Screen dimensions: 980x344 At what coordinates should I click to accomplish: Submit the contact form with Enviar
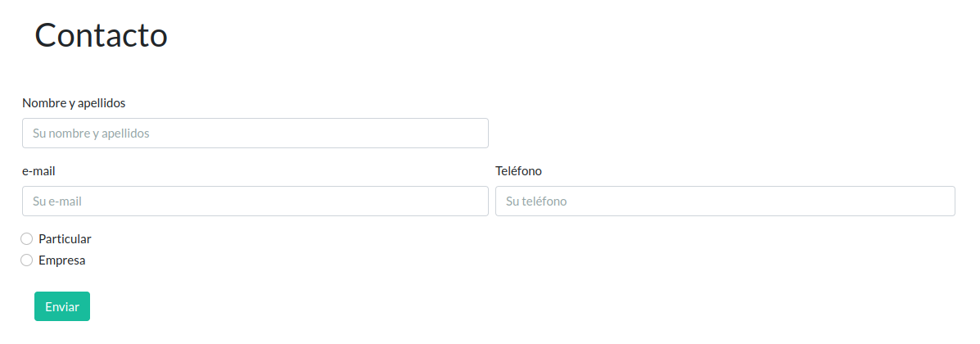point(62,306)
